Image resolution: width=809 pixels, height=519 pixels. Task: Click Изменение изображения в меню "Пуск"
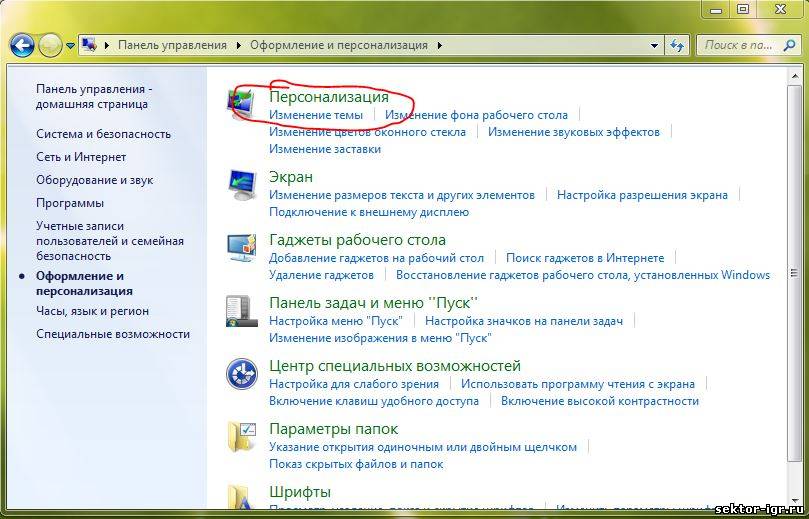point(380,338)
